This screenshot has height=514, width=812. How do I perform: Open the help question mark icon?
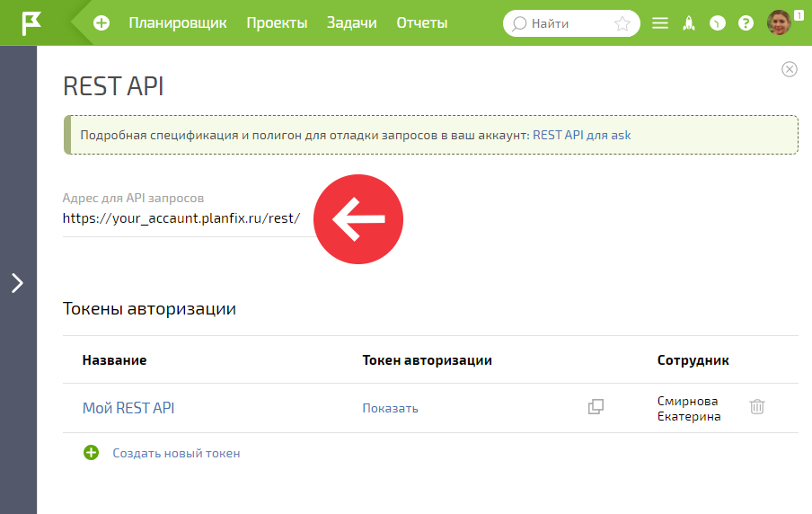[x=746, y=23]
